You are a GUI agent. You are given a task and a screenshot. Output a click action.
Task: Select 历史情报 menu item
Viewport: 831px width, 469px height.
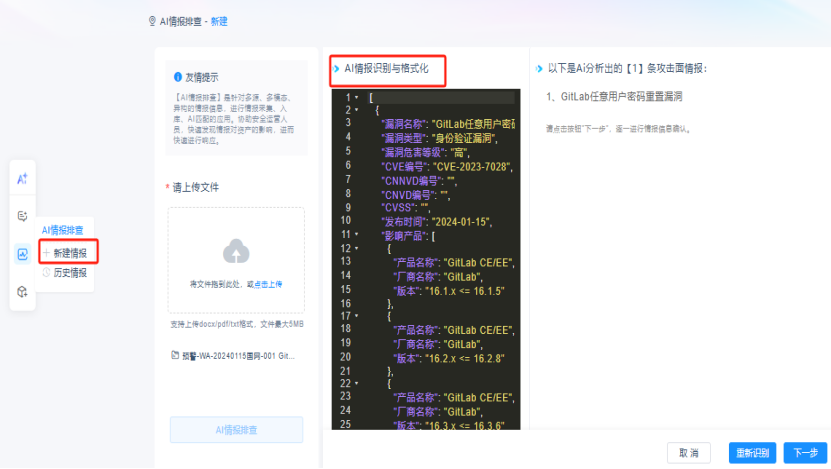(68, 272)
